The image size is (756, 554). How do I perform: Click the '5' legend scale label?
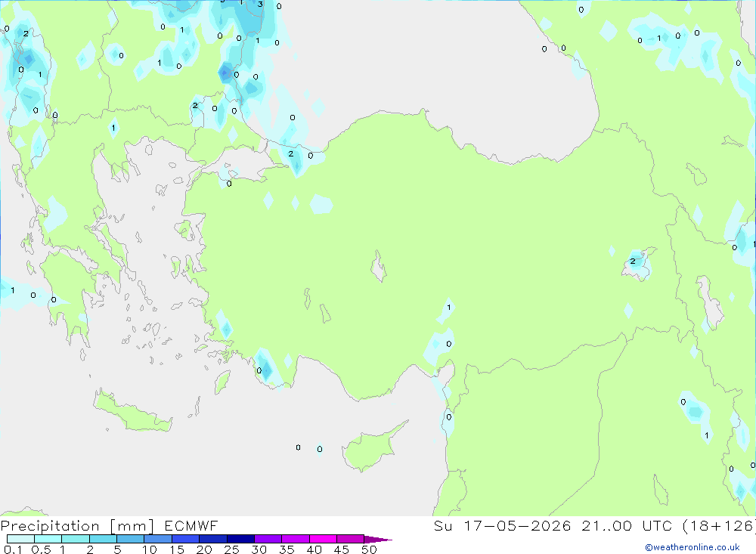click(117, 549)
